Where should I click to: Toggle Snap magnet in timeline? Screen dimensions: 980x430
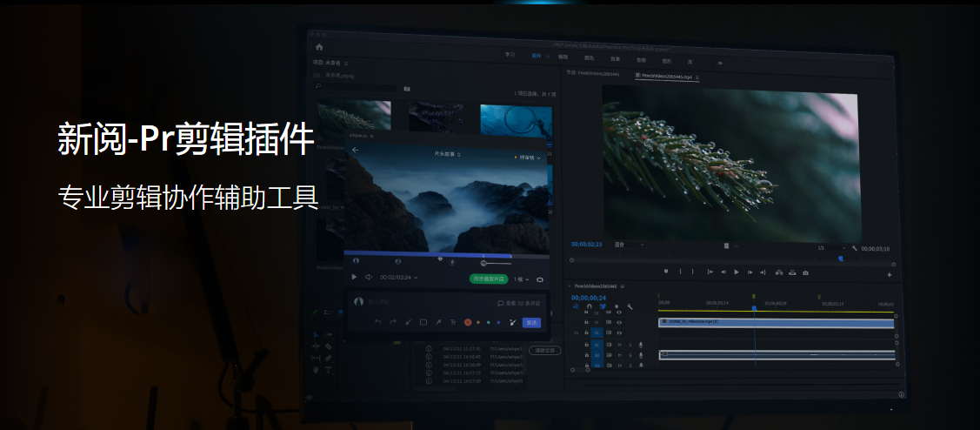[x=590, y=306]
